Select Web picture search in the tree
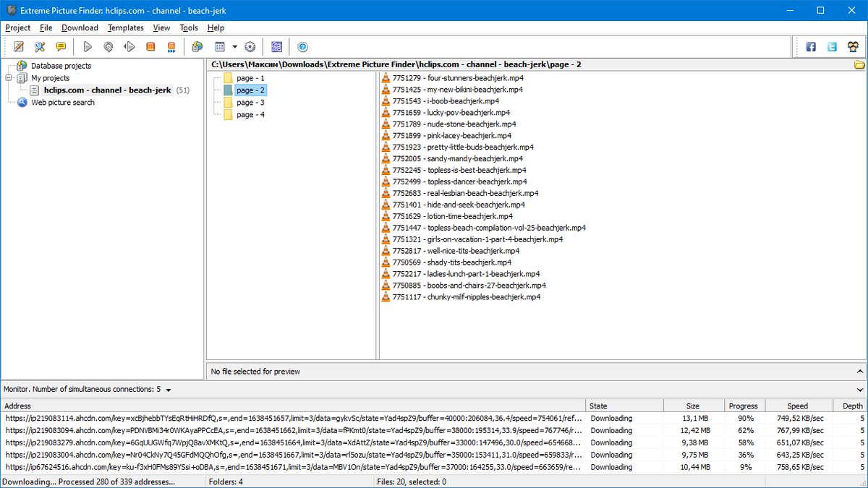Screen dimensions: 868x488 pyautogui.click(x=63, y=103)
